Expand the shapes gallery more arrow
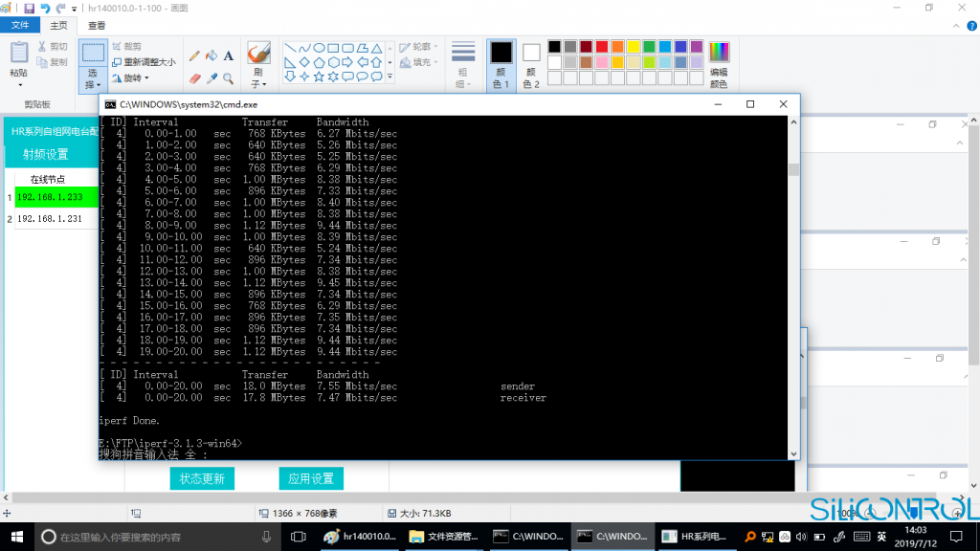980x551 pixels. [390, 77]
